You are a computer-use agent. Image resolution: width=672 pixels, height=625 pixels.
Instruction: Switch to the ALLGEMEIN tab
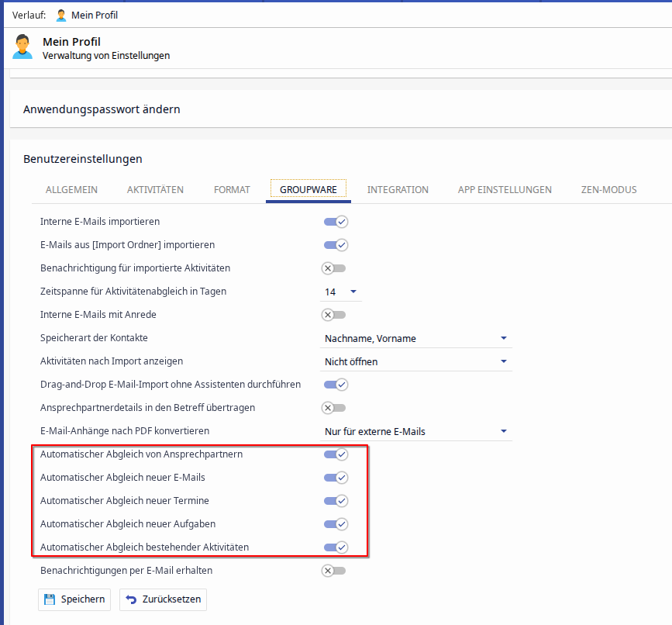point(71,190)
